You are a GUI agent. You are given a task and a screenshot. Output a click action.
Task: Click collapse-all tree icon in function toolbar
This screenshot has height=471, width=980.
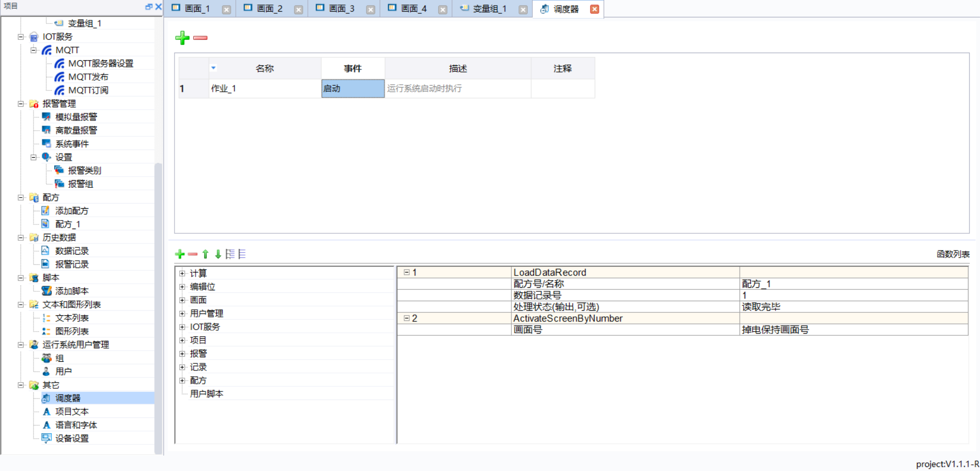coord(242,254)
